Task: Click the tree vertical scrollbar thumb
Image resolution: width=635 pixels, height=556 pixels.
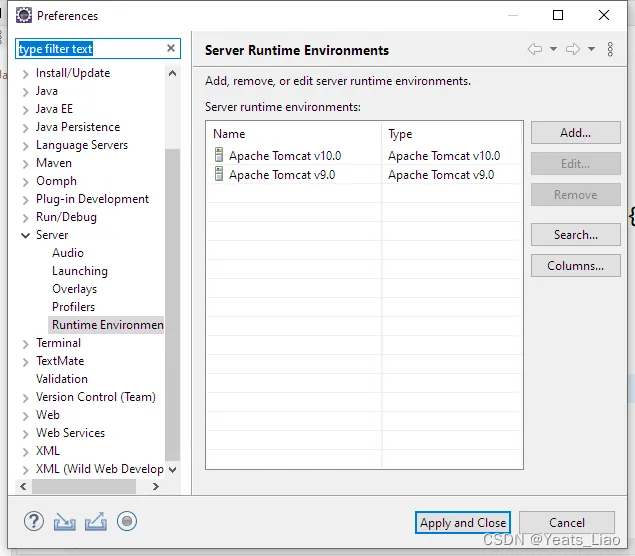Action: click(x=173, y=305)
